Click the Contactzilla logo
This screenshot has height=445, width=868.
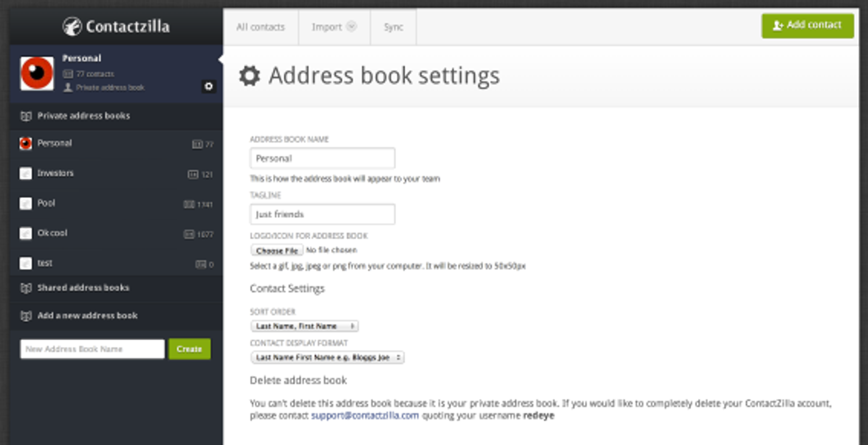tap(116, 26)
